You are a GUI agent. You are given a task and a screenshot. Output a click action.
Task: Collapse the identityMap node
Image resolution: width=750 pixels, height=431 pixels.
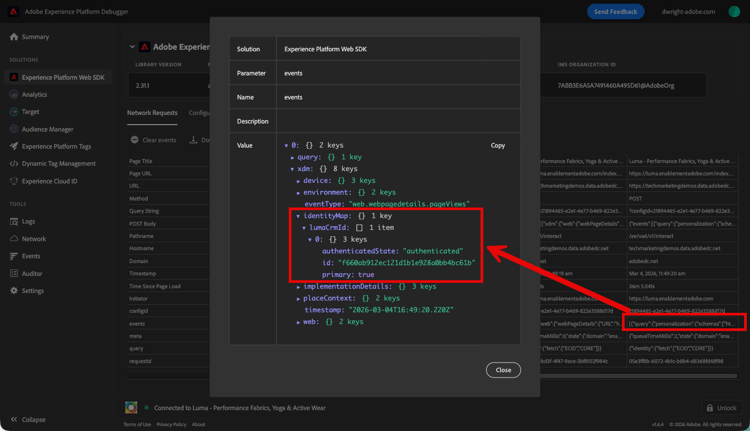[x=298, y=216]
